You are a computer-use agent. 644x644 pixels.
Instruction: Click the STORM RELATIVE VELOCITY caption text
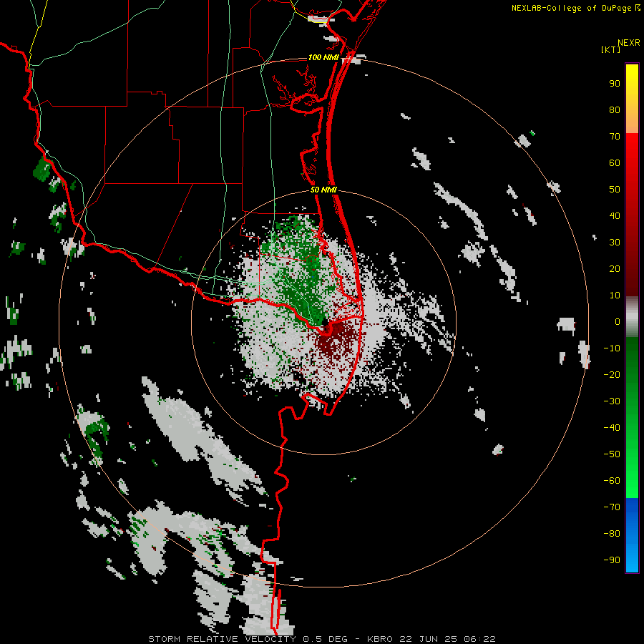click(222, 639)
